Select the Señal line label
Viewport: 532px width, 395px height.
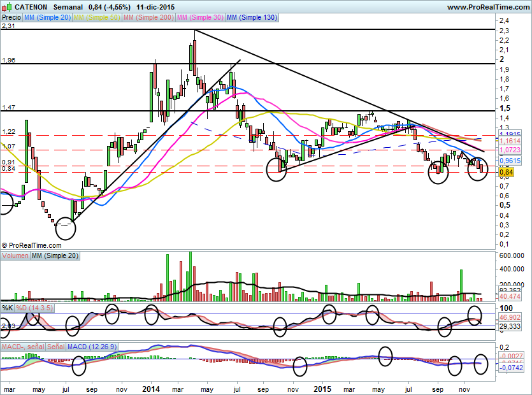(x=55, y=347)
